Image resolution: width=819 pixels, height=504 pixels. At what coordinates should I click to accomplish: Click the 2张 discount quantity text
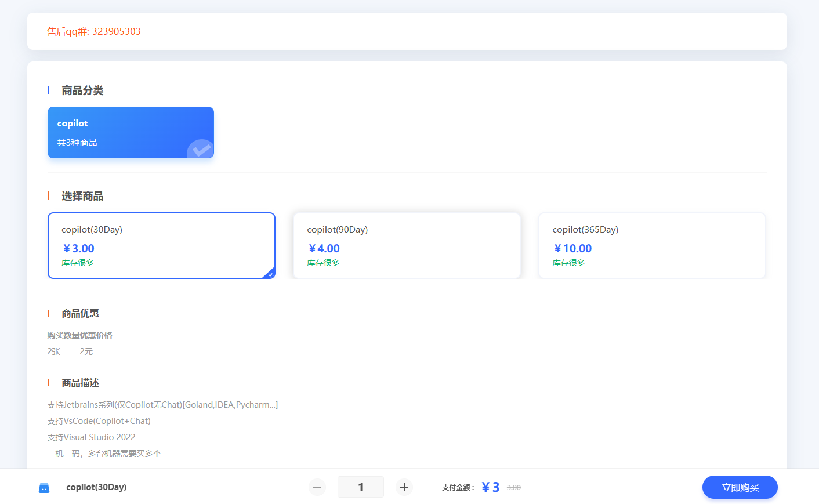pyautogui.click(x=54, y=351)
